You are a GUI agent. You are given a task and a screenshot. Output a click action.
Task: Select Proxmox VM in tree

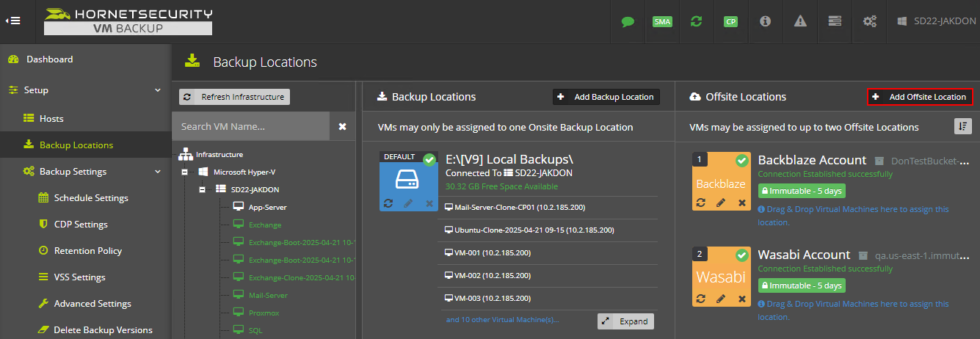point(264,313)
